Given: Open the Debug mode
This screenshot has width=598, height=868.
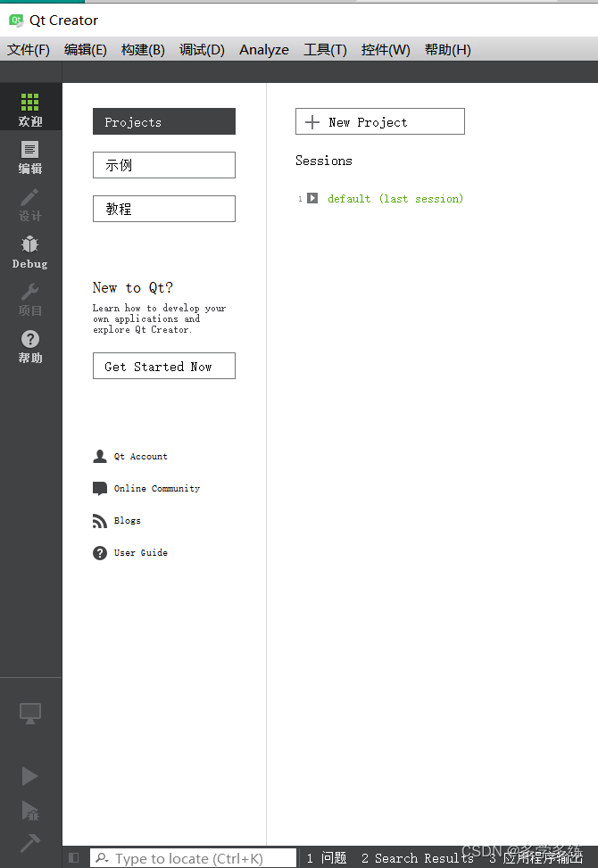Looking at the screenshot, I should coord(30,252).
